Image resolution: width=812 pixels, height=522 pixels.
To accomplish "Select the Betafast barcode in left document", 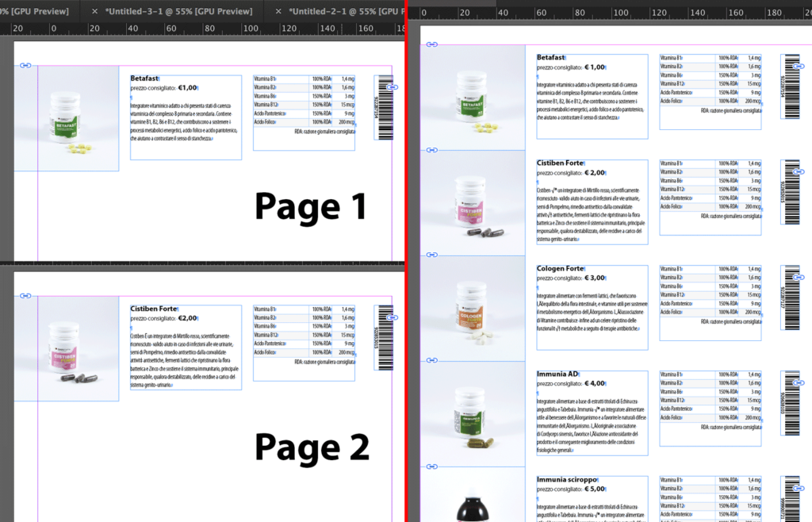I will (383, 107).
